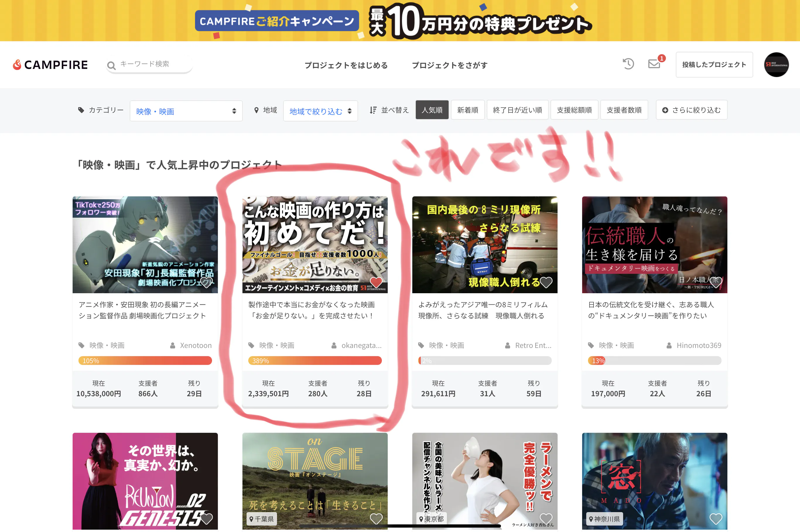
Task: Click the plus icon on さらに絞り込む
Action: click(665, 110)
